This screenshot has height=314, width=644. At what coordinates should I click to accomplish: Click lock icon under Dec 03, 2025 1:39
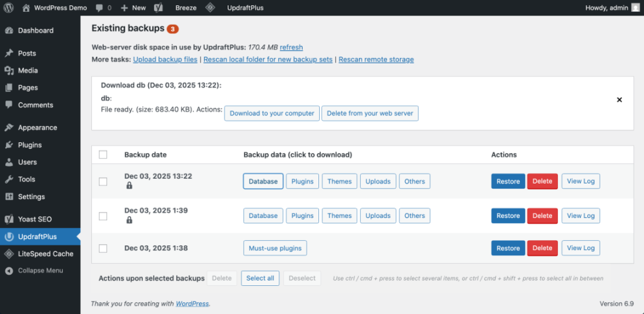click(129, 220)
